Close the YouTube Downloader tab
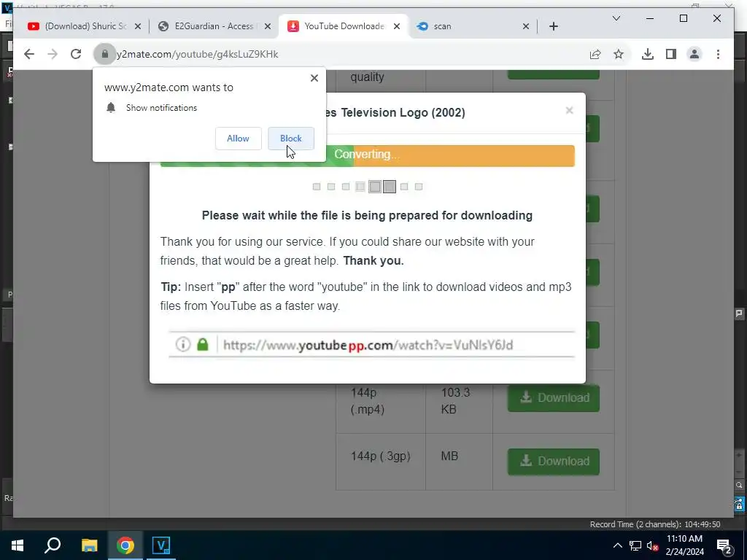This screenshot has height=560, width=747. [x=396, y=26]
